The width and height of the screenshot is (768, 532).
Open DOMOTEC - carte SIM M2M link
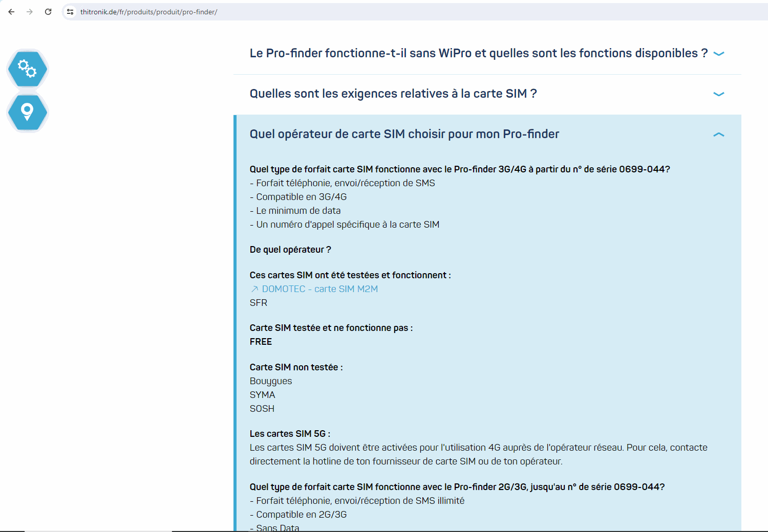(320, 289)
